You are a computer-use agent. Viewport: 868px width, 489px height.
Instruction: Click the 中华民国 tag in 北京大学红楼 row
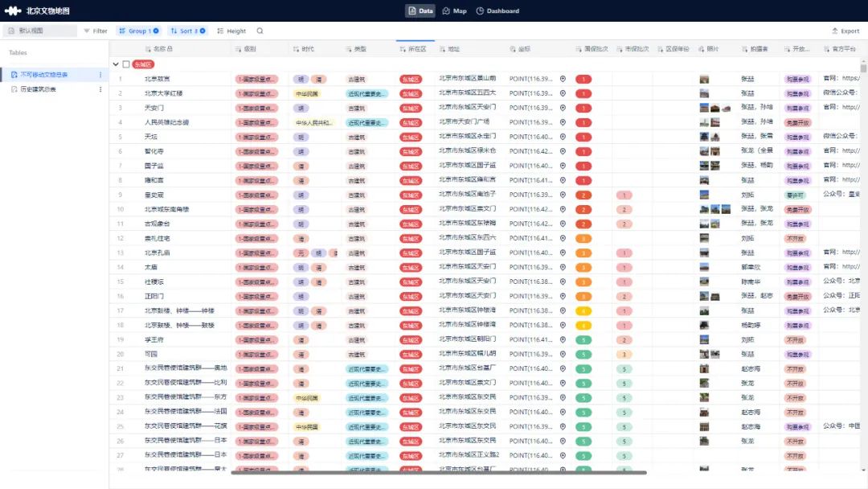coord(307,93)
